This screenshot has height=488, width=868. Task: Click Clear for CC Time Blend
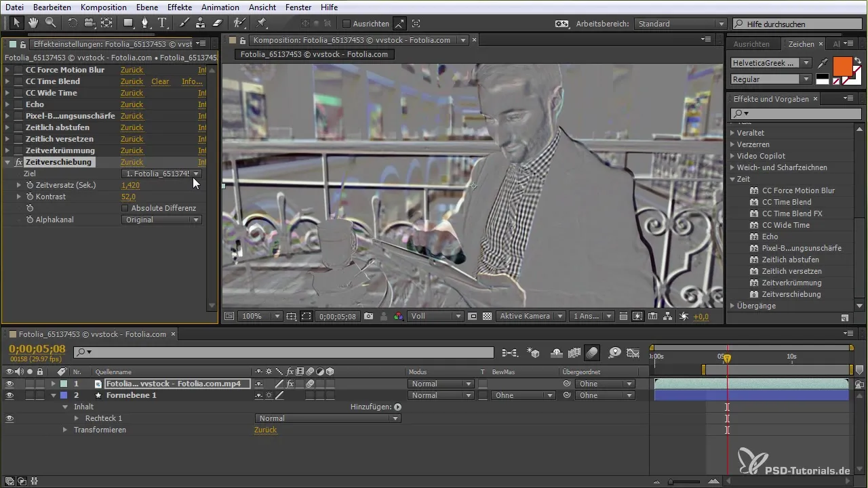tap(160, 81)
